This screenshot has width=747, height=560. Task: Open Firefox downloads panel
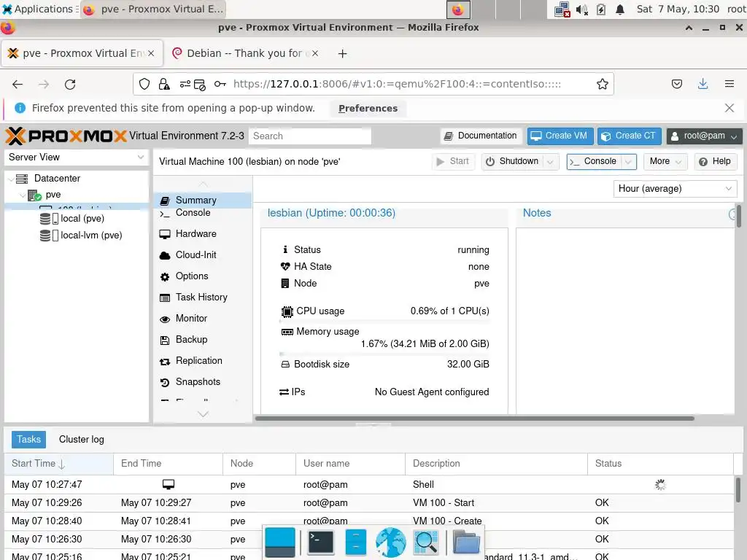703,85
